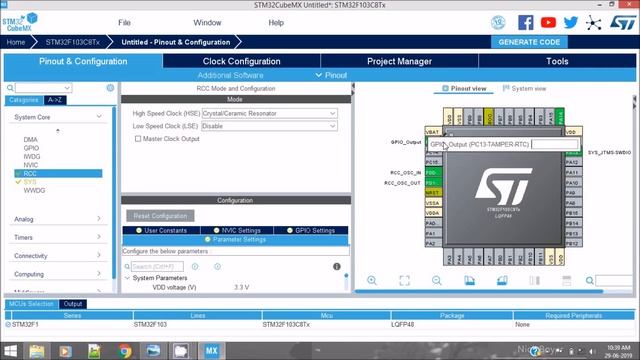Open Low Speed Clock (LSE) dropdown

tap(269, 126)
